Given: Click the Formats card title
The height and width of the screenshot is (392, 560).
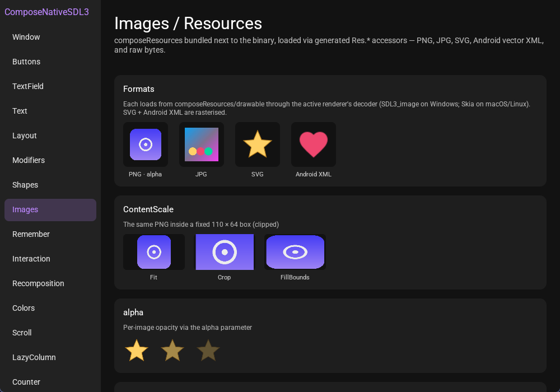Looking at the screenshot, I should click(138, 89).
